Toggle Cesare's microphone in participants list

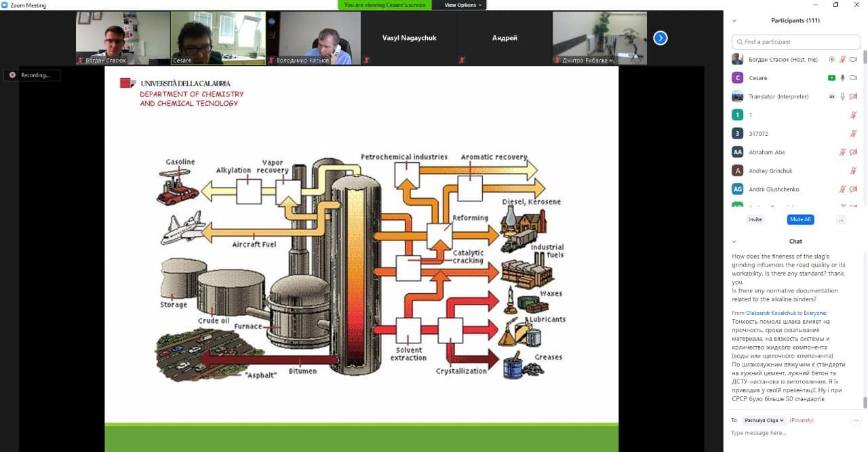click(x=843, y=78)
